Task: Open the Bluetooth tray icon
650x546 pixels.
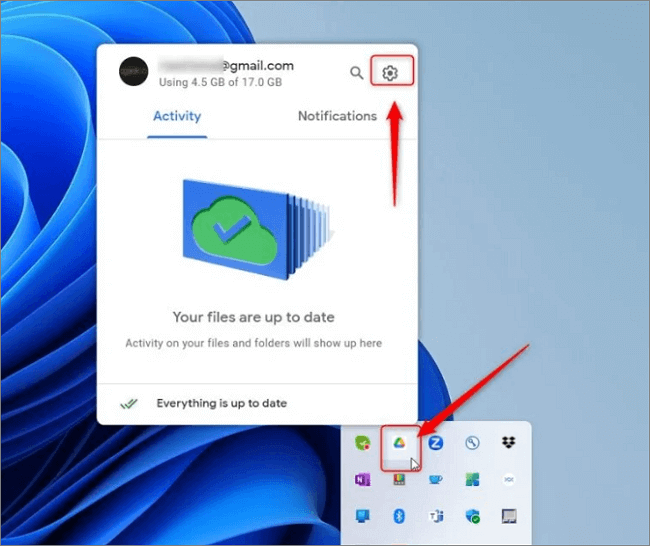Action: pyautogui.click(x=399, y=516)
